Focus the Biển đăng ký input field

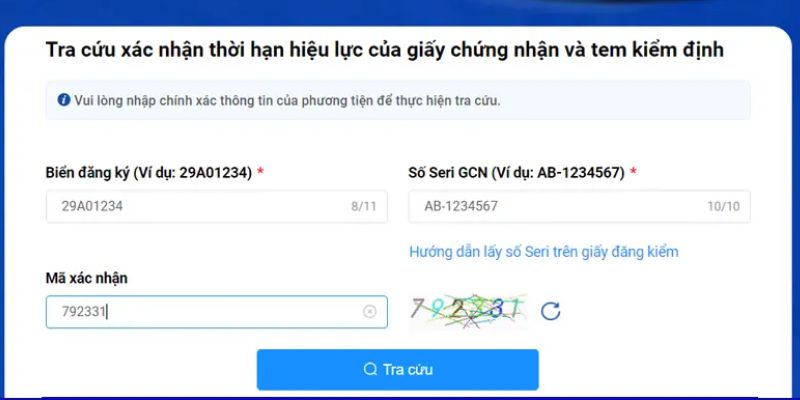point(217,207)
